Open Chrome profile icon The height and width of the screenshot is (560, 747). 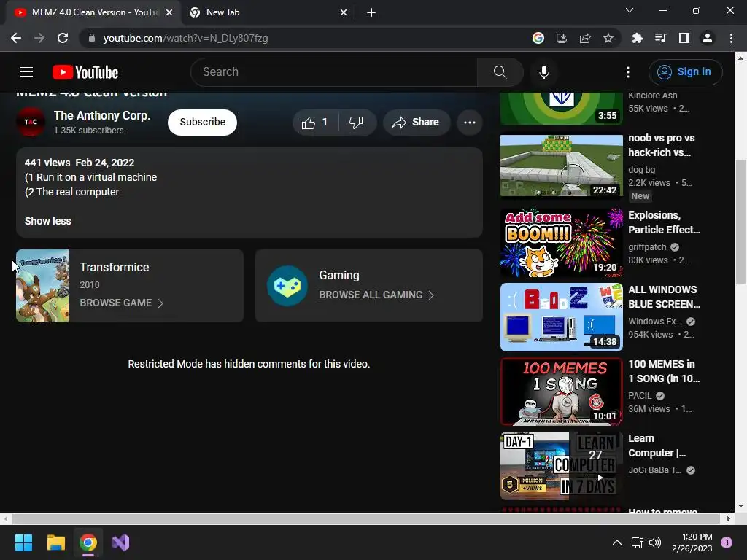pos(708,38)
